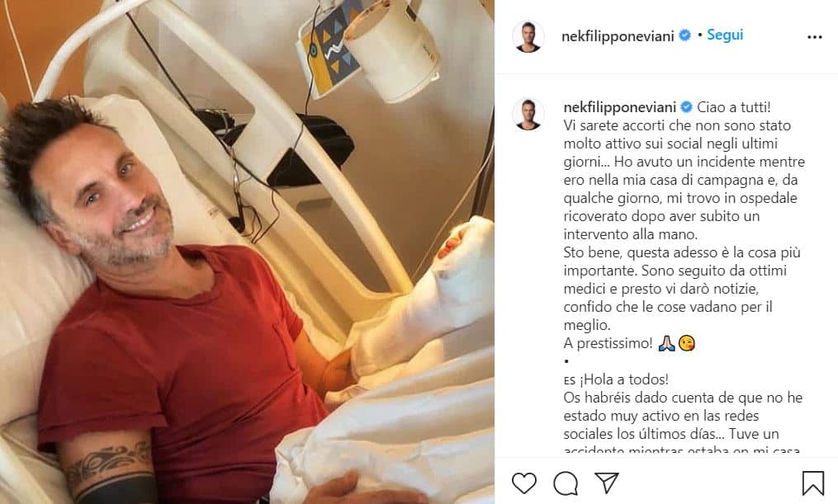
Task: Click the praying hands emoji in caption
Action: pyautogui.click(x=666, y=343)
